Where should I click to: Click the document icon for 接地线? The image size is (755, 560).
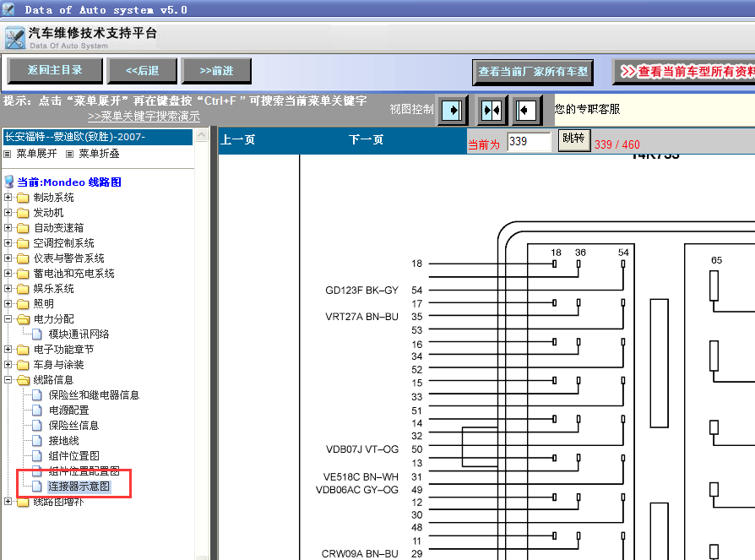point(36,441)
